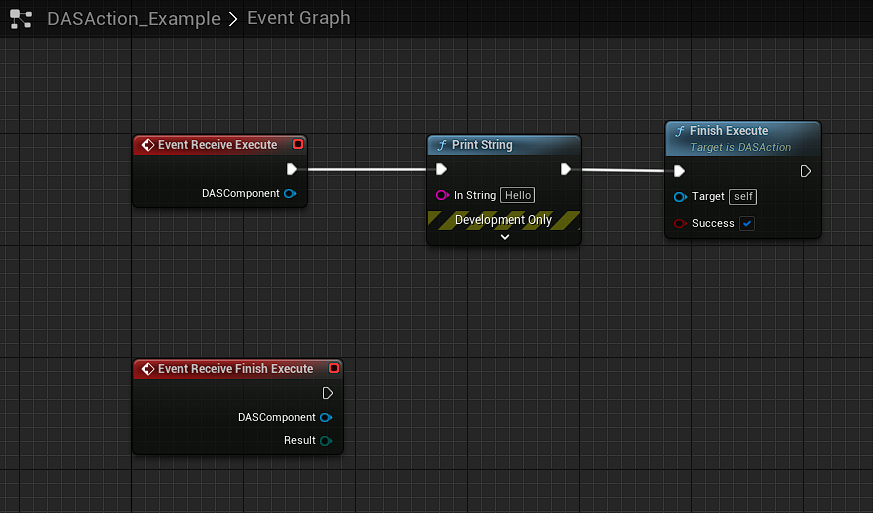Select Event Graph in the breadcrumb
The width and height of the screenshot is (873, 513).
click(298, 19)
